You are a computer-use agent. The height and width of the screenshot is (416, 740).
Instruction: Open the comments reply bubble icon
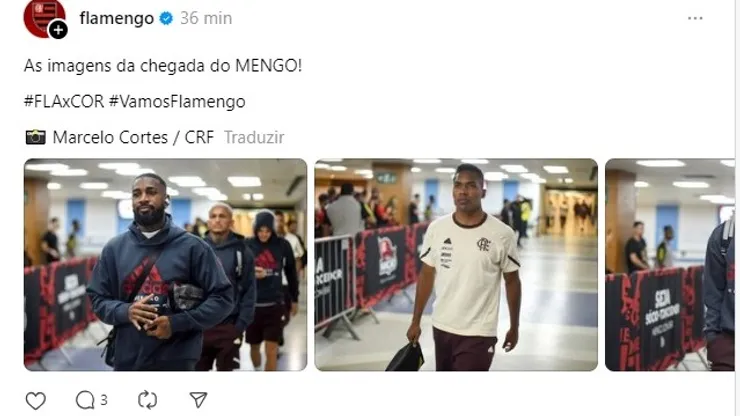point(85,400)
